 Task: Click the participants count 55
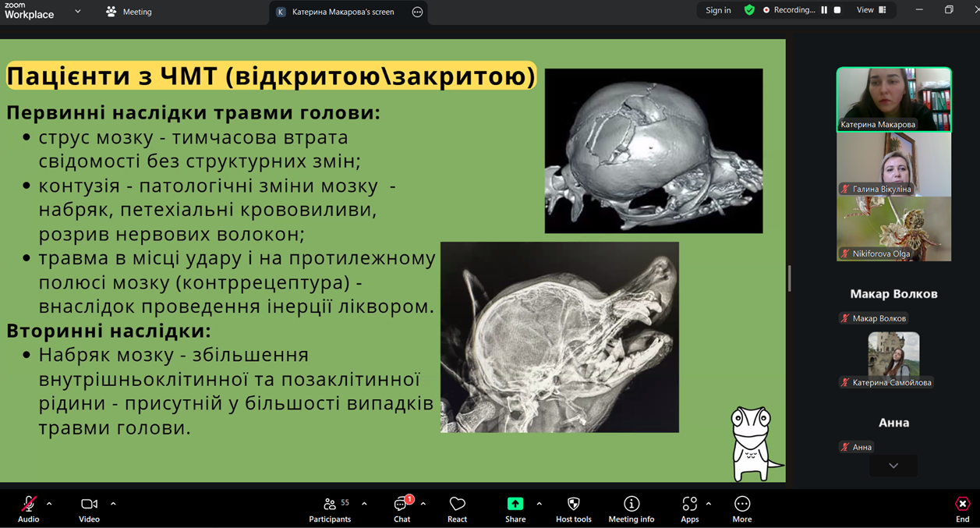345,503
